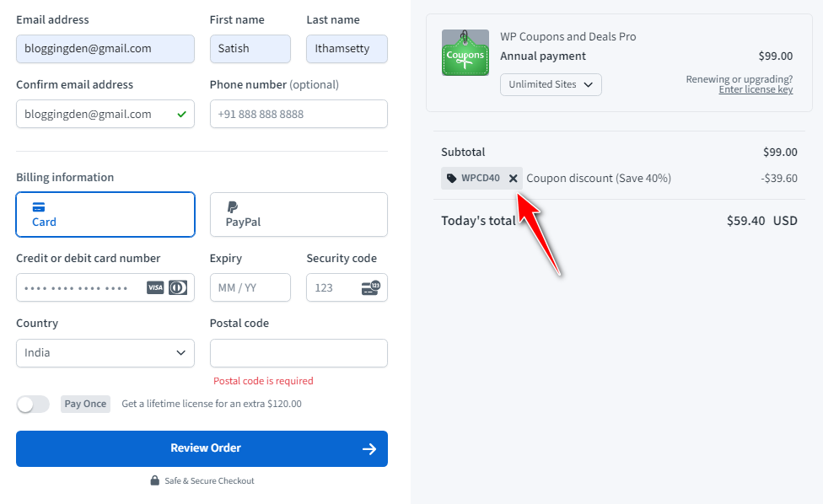Image resolution: width=823 pixels, height=504 pixels.
Task: Open the Country dropdown
Action: click(x=105, y=352)
